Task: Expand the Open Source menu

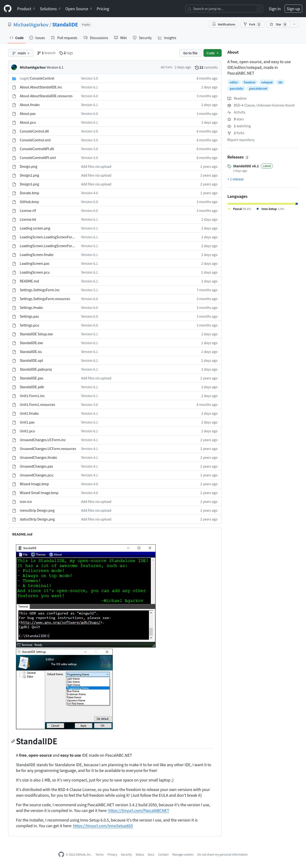Action: point(78,9)
